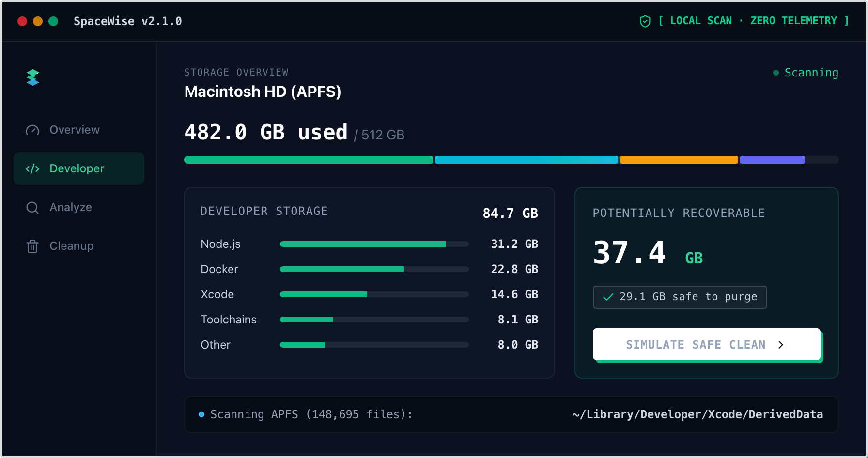The image size is (868, 458).
Task: Click the arrow chevron on Simulate Safe Clean
Action: (x=781, y=345)
